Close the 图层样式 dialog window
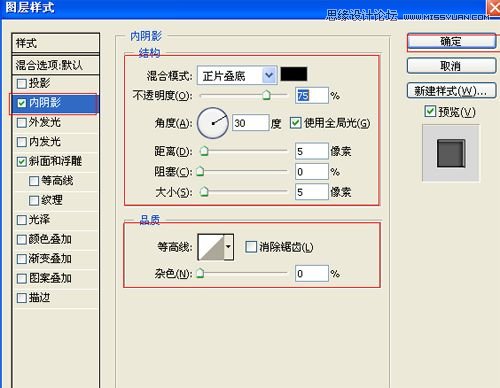Image resolution: width=500 pixels, height=388 pixels. point(495,7)
